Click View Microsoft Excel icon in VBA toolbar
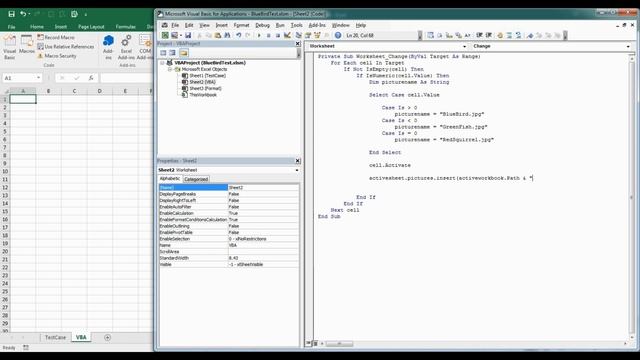Image resolution: width=640 pixels, height=360 pixels. (x=165, y=36)
